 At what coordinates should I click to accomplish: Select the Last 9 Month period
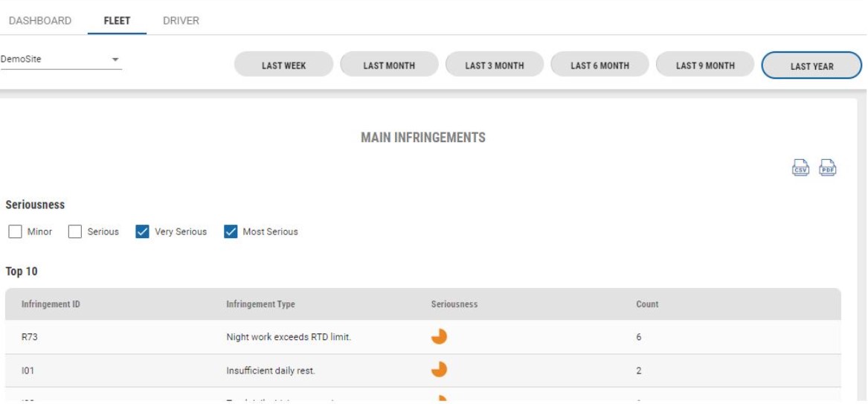[x=704, y=65]
